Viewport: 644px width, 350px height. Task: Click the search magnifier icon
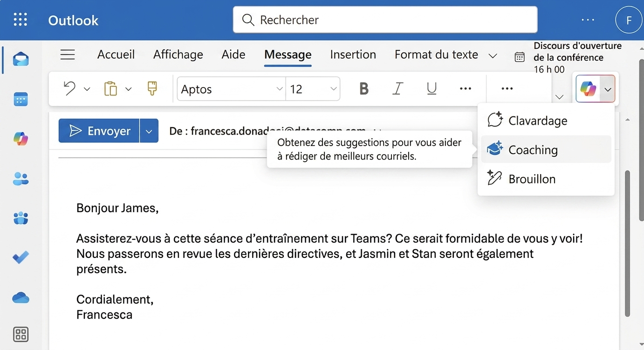248,20
